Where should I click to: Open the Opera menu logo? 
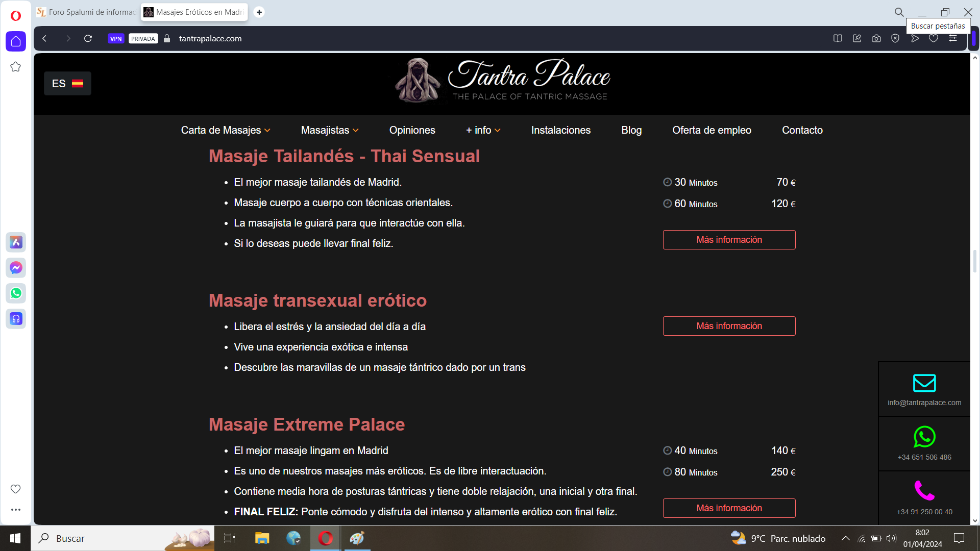tap(16, 16)
